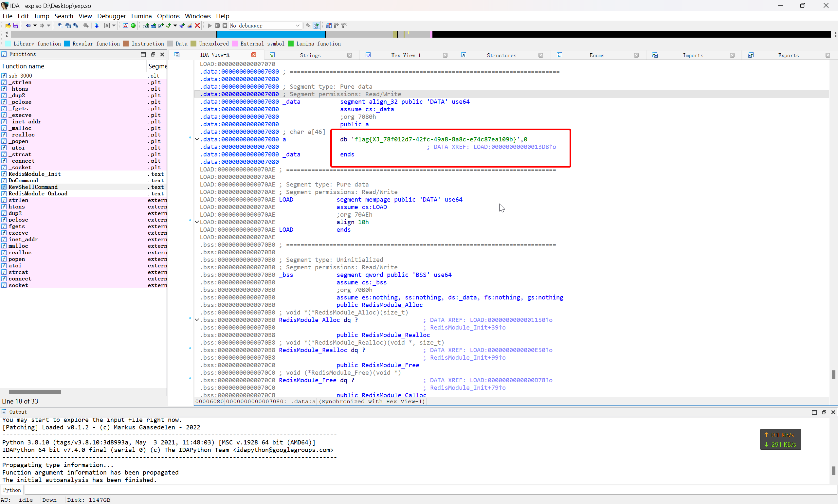Select the highlighted C graph view icon
Image resolution: width=838 pixels, height=504 pixels.
(x=317, y=26)
